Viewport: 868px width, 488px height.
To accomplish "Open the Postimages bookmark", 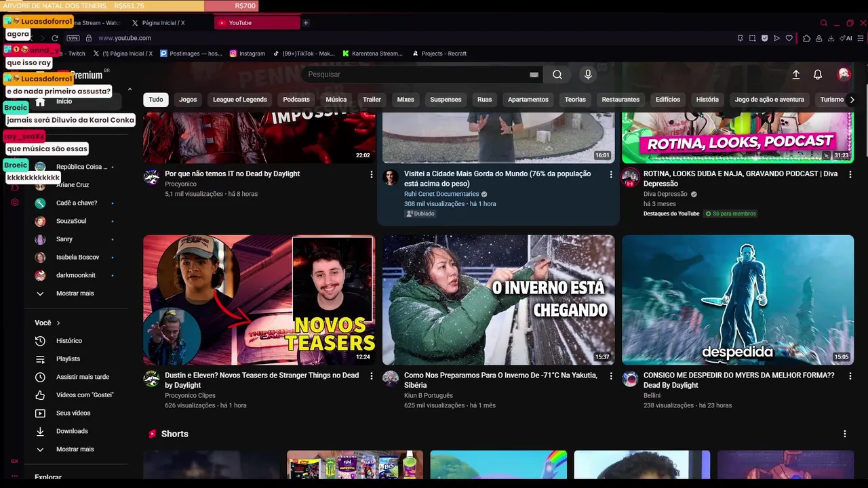I will coord(191,54).
